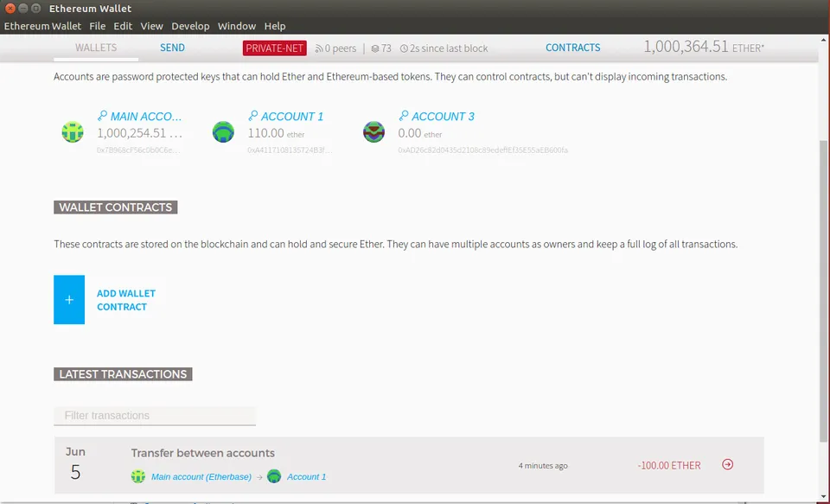Click the key icon beside ACCOUNT 3
This screenshot has height=504, width=830.
404,116
